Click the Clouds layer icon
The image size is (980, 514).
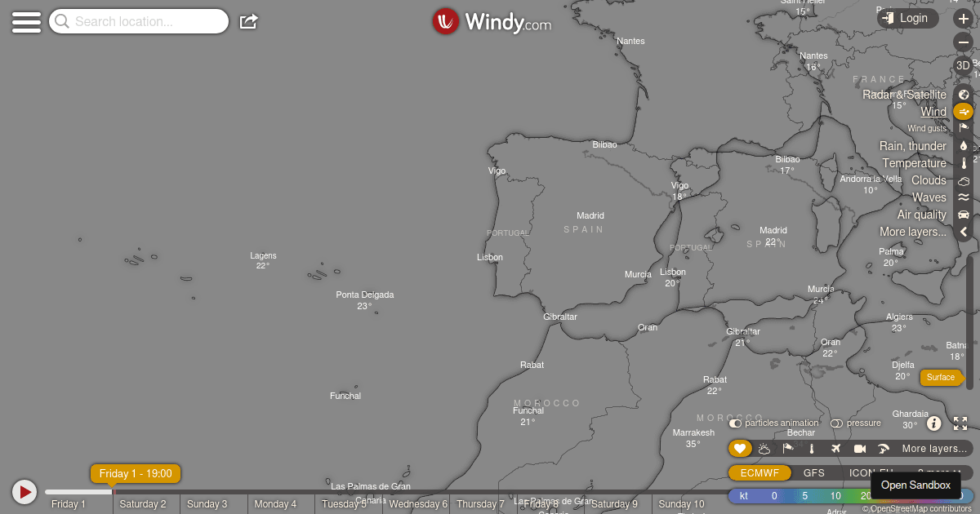(x=964, y=179)
